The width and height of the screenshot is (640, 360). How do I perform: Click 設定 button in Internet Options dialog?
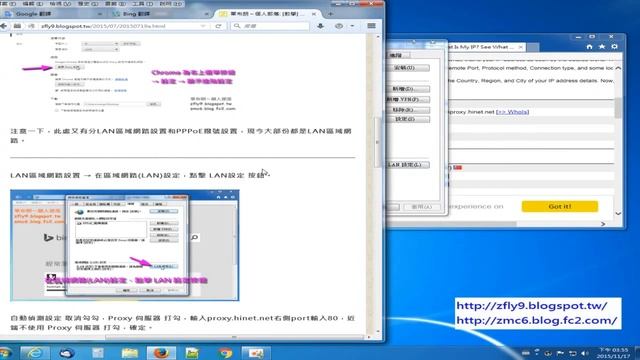pos(408,119)
